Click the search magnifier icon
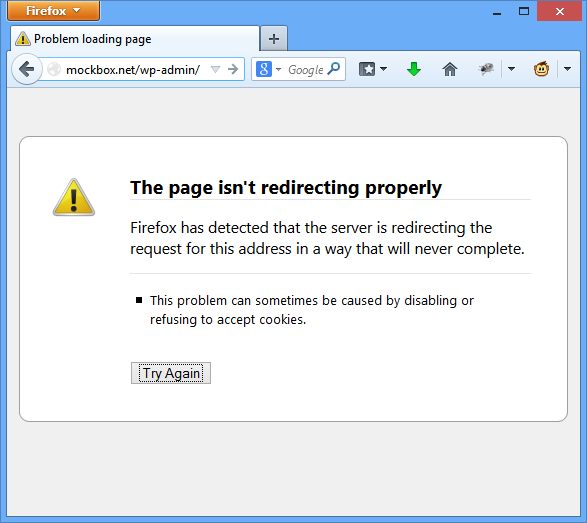The height and width of the screenshot is (523, 587). (334, 69)
